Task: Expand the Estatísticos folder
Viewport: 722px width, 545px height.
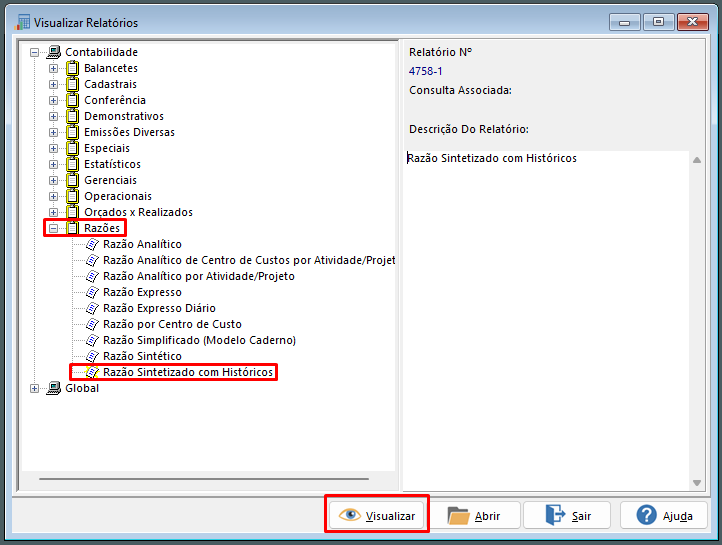Action: 53,164
